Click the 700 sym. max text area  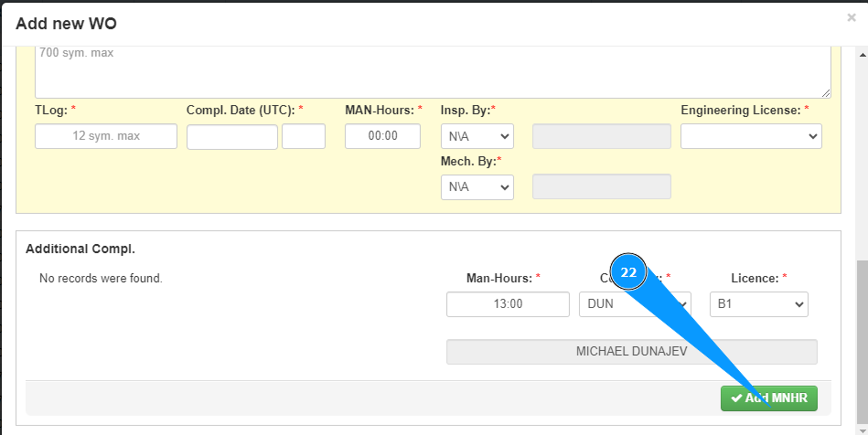pos(433,72)
